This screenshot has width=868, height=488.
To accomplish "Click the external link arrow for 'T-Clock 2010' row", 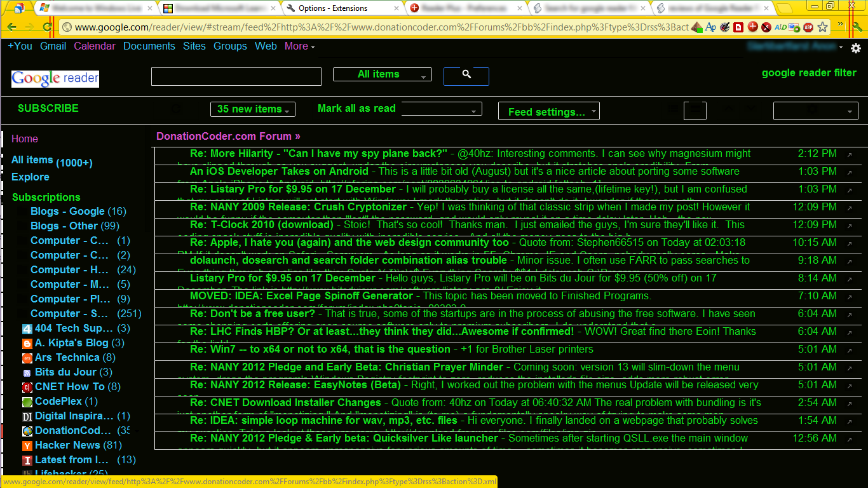I will 850,226.
